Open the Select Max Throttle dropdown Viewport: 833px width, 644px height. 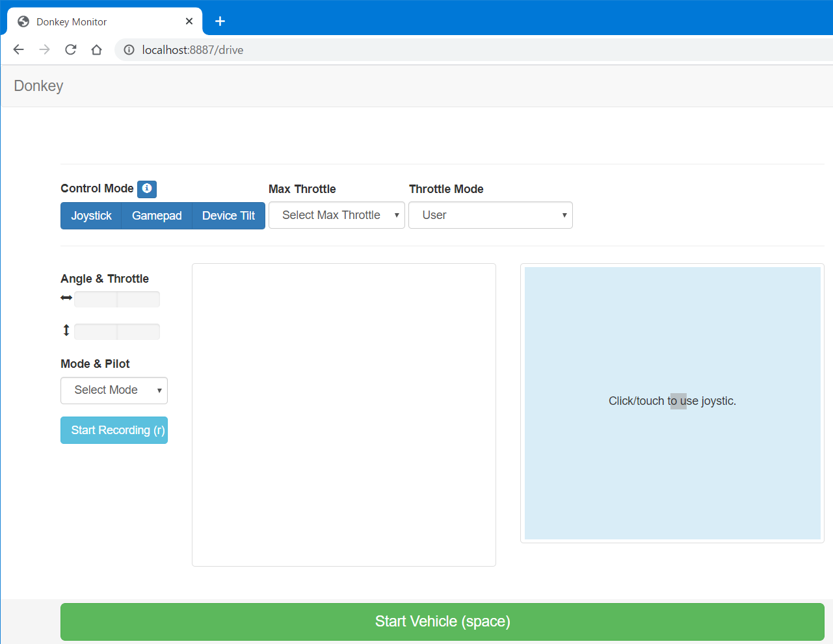pyautogui.click(x=337, y=215)
